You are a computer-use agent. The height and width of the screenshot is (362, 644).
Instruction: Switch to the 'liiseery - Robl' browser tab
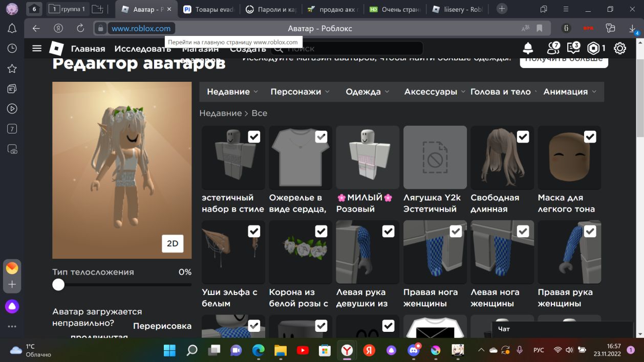(x=457, y=9)
